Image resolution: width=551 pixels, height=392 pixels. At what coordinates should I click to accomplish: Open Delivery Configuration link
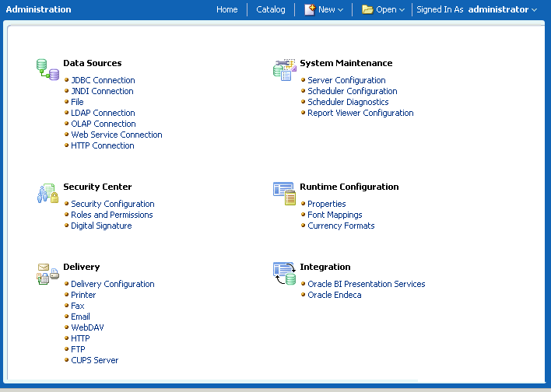coord(113,284)
